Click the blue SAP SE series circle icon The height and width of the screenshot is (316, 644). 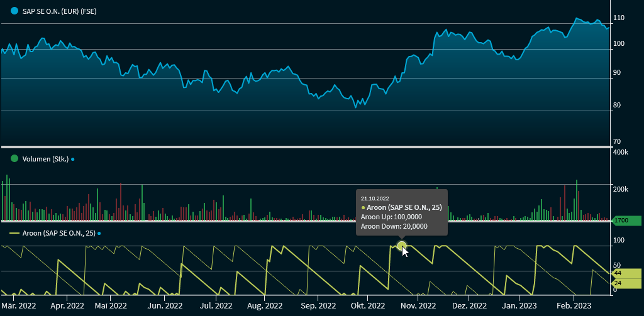[14, 11]
